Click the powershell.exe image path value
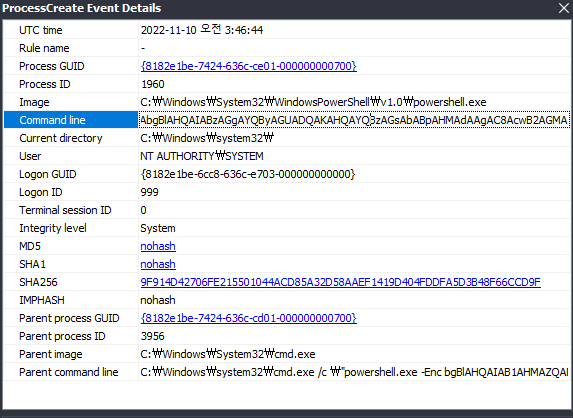Viewport: 573px width, 418px height. [313, 102]
